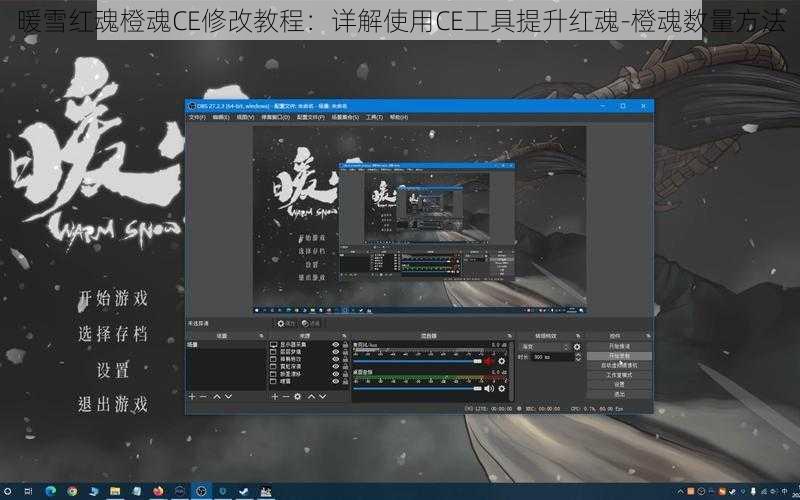
Task: Increase transition duration with the up arrow
Action: (x=578, y=355)
